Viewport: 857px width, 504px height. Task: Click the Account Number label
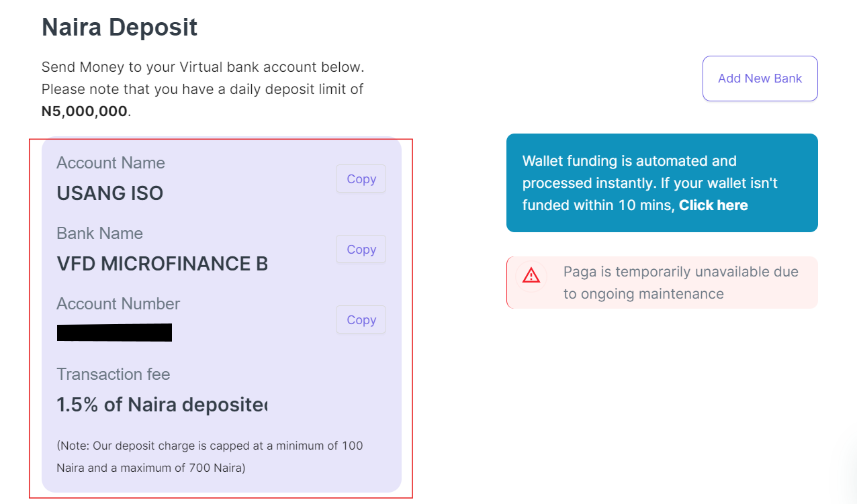tap(118, 303)
